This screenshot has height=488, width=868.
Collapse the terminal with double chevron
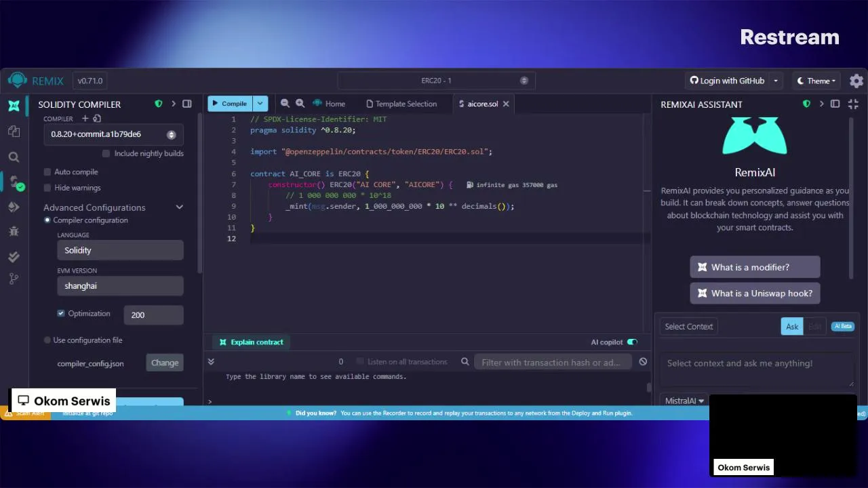211,362
